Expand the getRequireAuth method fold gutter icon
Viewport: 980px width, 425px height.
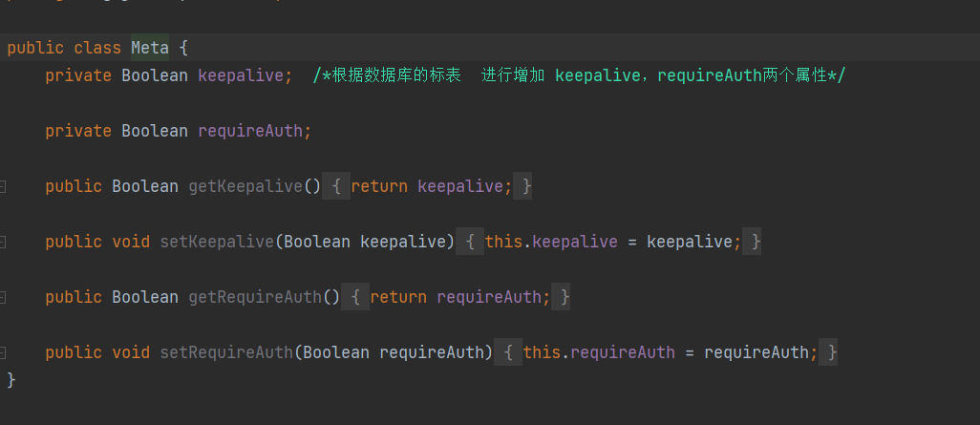3,297
